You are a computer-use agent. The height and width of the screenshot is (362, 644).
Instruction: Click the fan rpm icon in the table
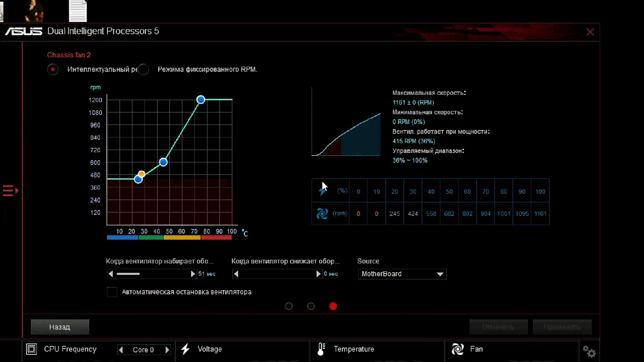coord(322,214)
